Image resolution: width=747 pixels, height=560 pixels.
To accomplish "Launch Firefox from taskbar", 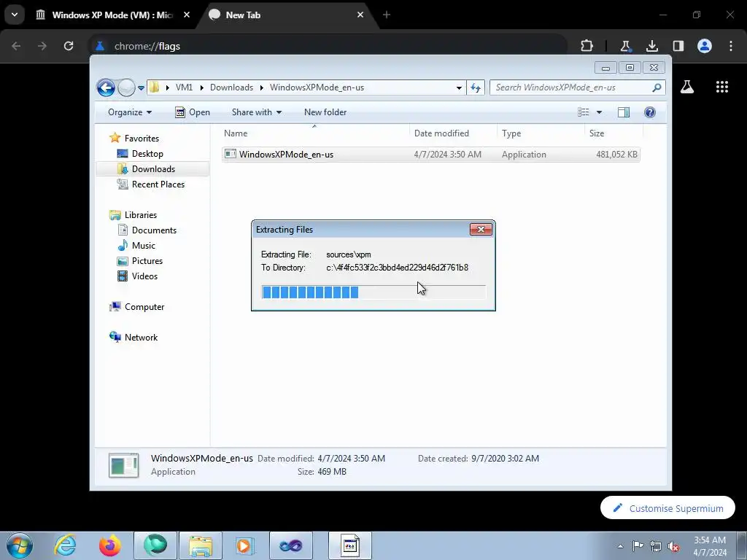I will (109, 545).
